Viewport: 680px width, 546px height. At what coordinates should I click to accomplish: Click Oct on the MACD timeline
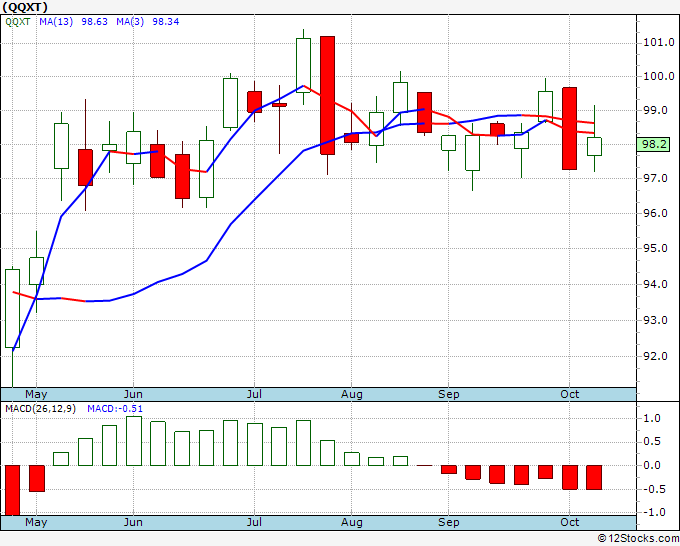(569, 522)
